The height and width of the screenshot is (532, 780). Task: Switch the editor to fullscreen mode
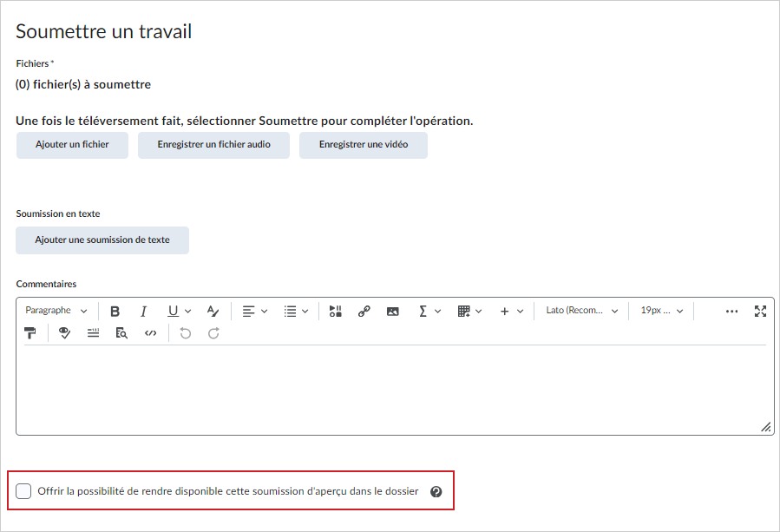point(760,311)
